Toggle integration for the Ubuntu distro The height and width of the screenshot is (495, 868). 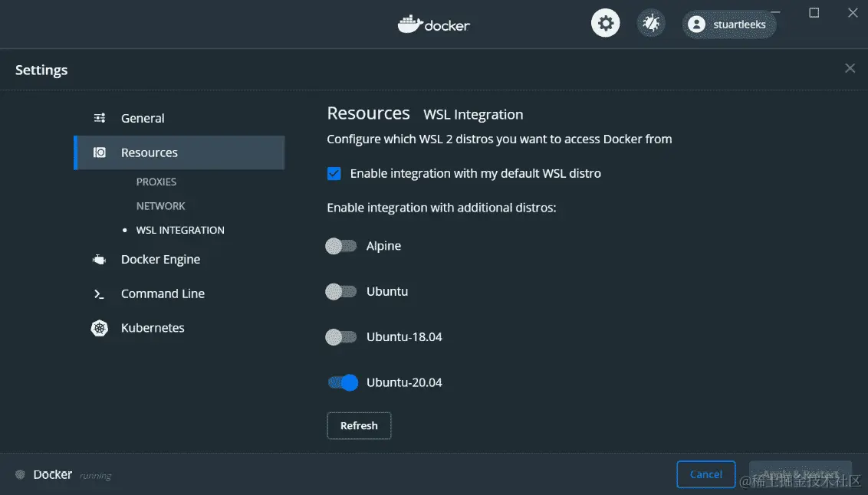coord(341,291)
